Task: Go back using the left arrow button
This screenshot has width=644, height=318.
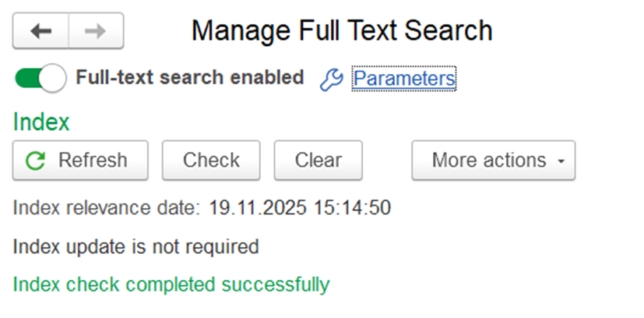Action: click(41, 31)
